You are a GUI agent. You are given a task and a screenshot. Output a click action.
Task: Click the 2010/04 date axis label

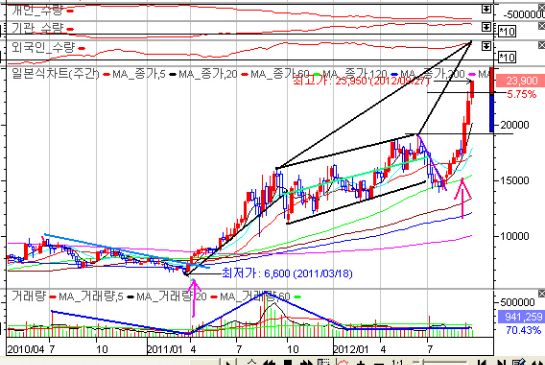coord(26,349)
